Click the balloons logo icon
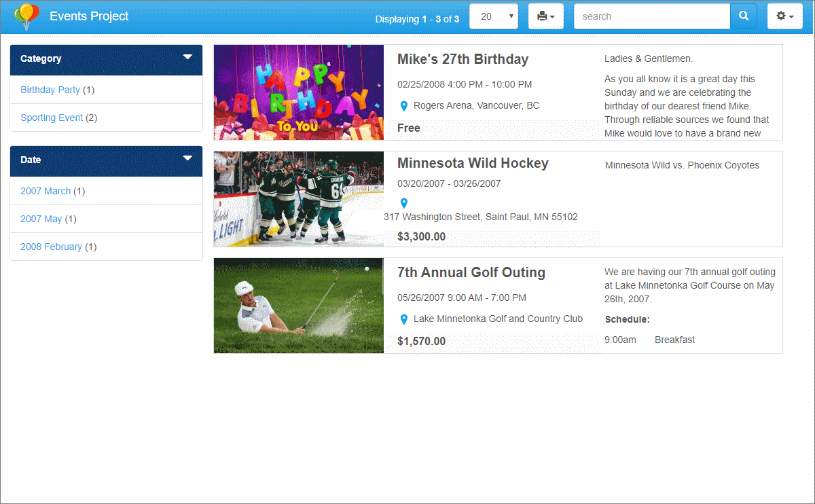815x504 pixels. coord(26,16)
